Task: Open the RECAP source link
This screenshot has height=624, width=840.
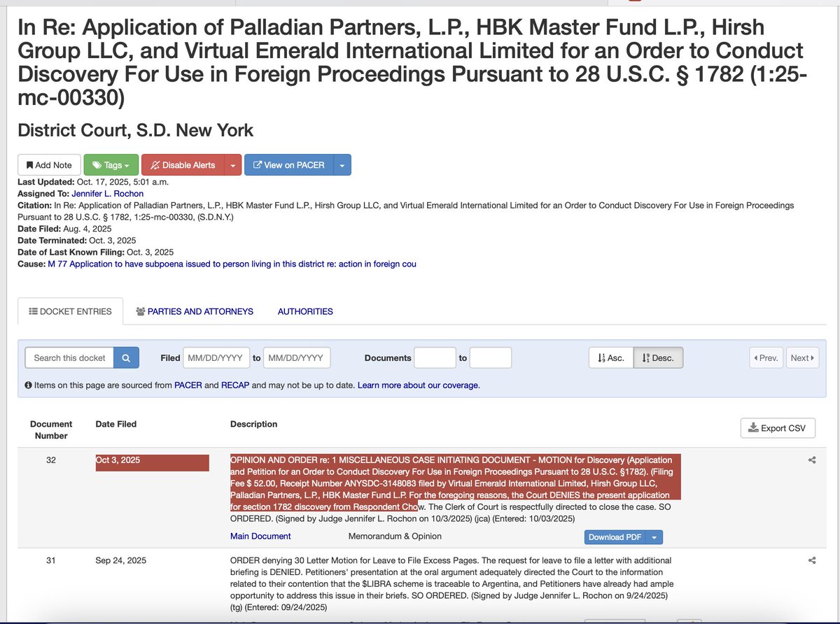Action: [x=236, y=385]
